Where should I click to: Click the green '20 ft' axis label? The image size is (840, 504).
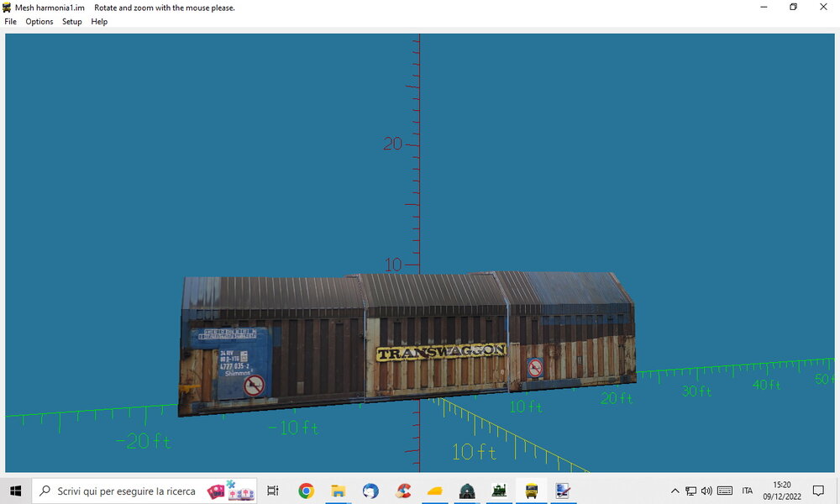coord(617,398)
